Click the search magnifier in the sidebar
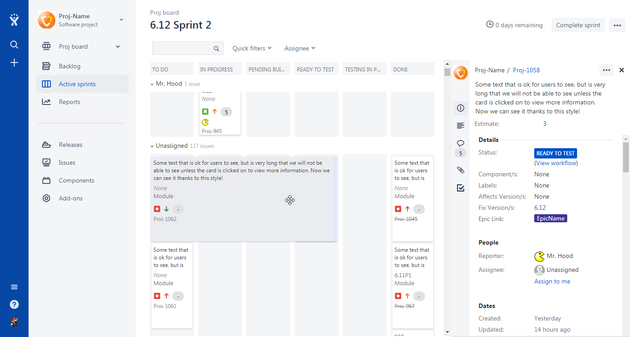The height and width of the screenshot is (337, 644). pyautogui.click(x=14, y=45)
